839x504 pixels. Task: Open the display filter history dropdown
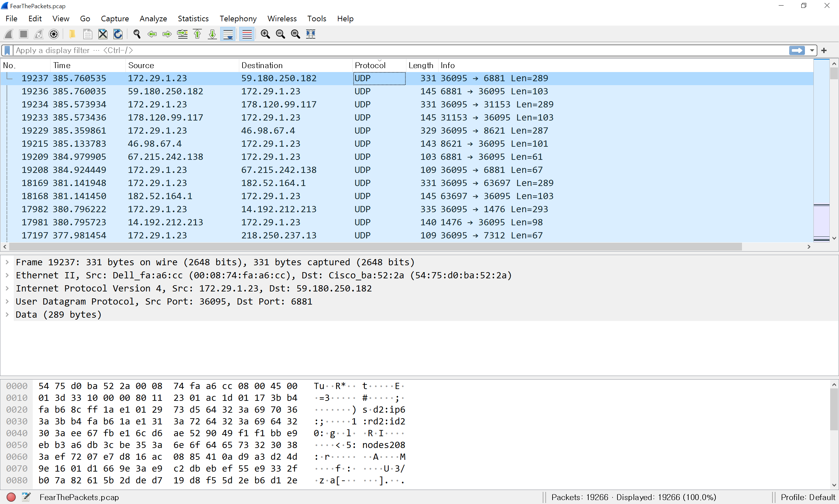pos(812,50)
